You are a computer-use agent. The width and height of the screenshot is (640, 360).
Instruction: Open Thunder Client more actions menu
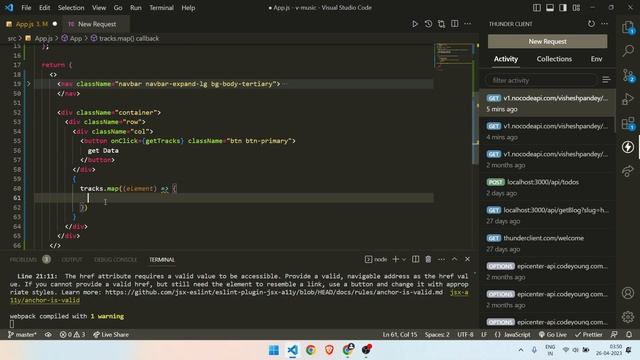604,24
